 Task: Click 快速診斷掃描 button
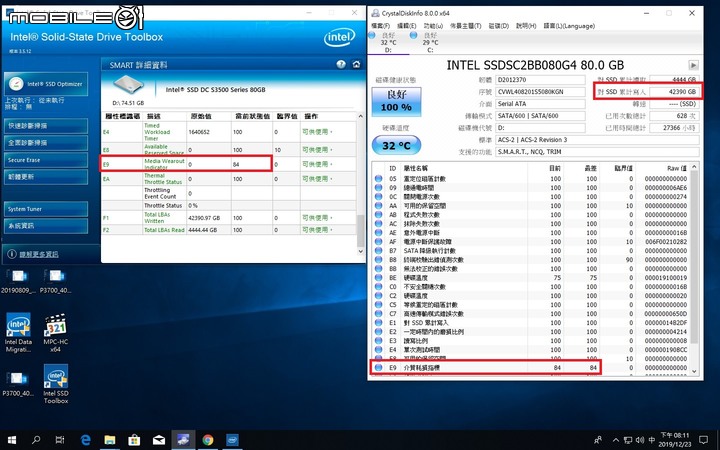pyautogui.click(x=46, y=126)
